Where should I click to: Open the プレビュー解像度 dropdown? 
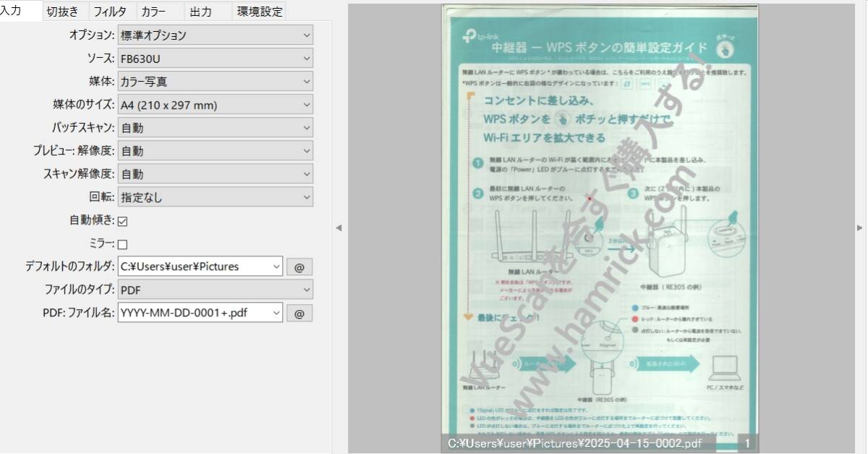point(216,151)
